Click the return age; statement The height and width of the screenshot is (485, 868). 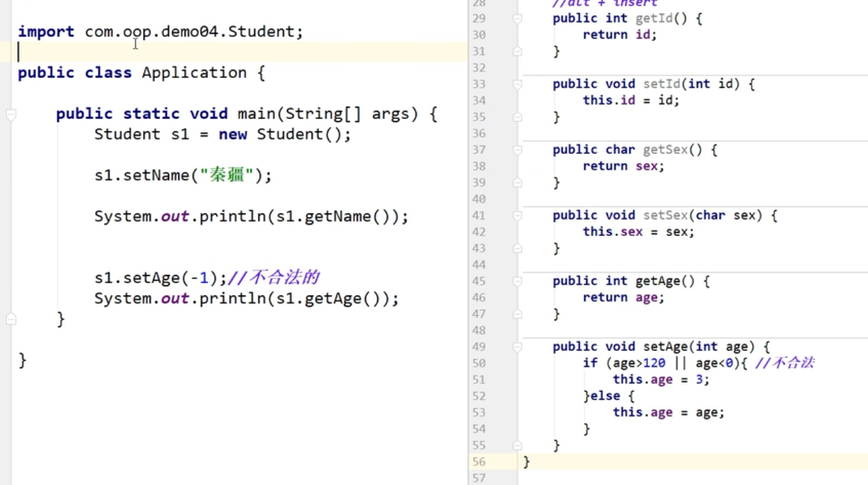click(x=623, y=298)
